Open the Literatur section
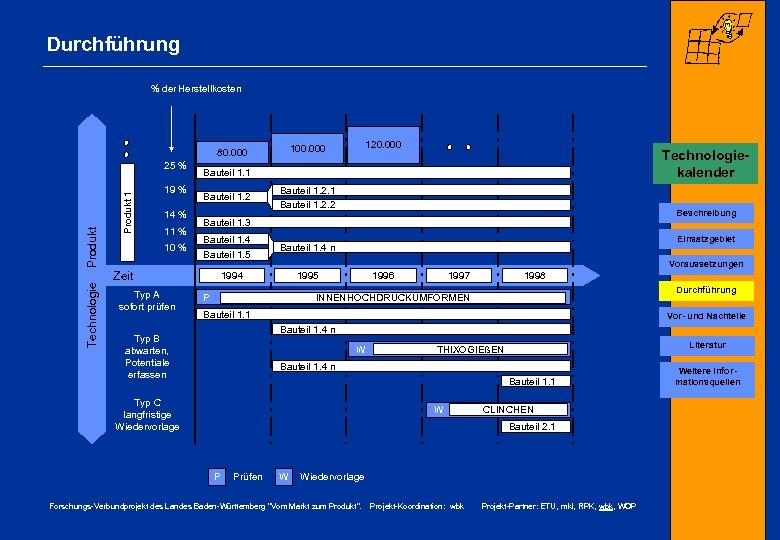The height and width of the screenshot is (540, 780). (707, 345)
